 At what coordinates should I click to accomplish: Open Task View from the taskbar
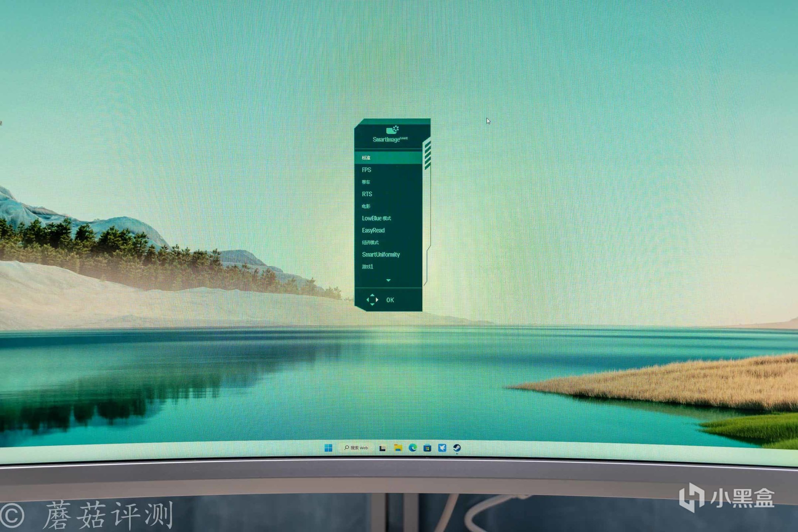[382, 448]
